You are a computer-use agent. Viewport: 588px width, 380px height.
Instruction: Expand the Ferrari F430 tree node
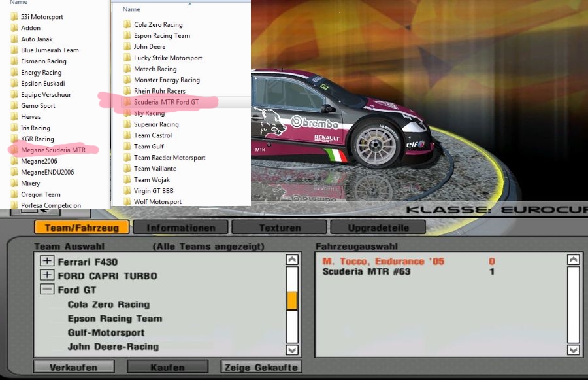click(47, 262)
